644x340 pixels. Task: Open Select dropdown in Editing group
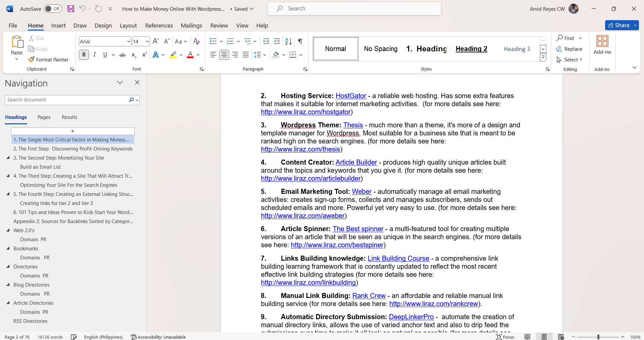[569, 59]
